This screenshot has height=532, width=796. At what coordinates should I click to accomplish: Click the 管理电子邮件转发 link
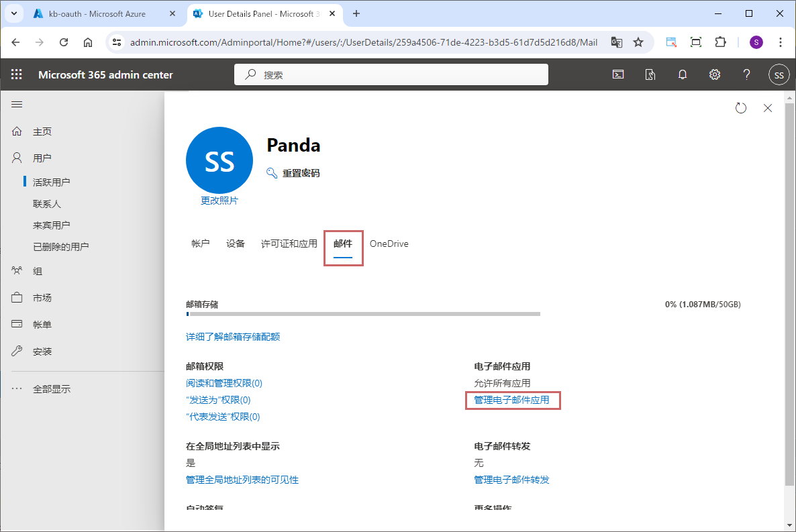tap(511, 480)
